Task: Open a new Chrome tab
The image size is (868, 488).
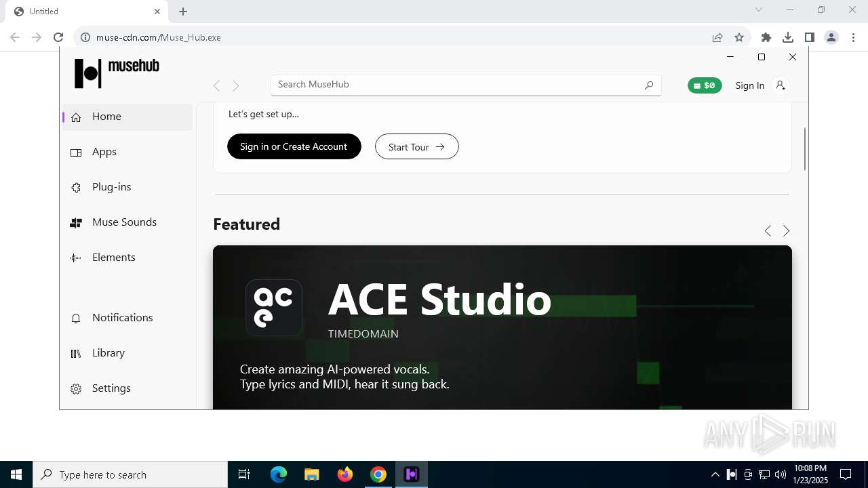Action: click(183, 12)
